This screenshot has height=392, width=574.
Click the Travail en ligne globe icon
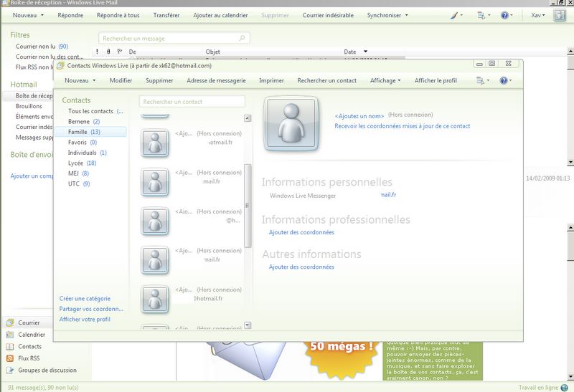[x=565, y=388]
